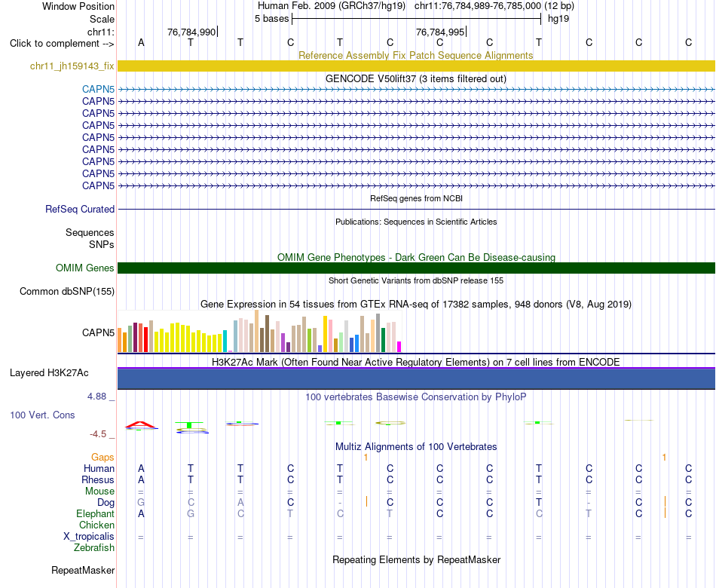Click the yellow chr11_jh159143_fix patch alignment bar
Image resolution: width=716 pixels, height=588 pixels.
coord(416,66)
